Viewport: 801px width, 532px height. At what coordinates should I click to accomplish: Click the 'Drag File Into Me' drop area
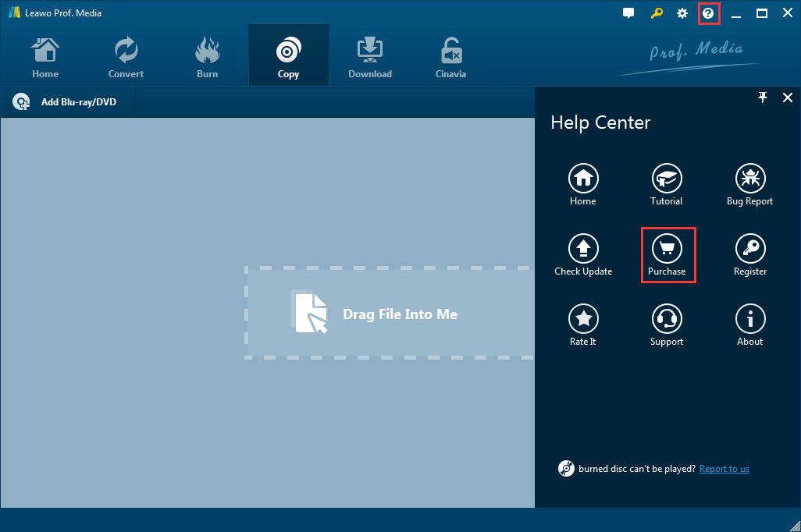390,313
